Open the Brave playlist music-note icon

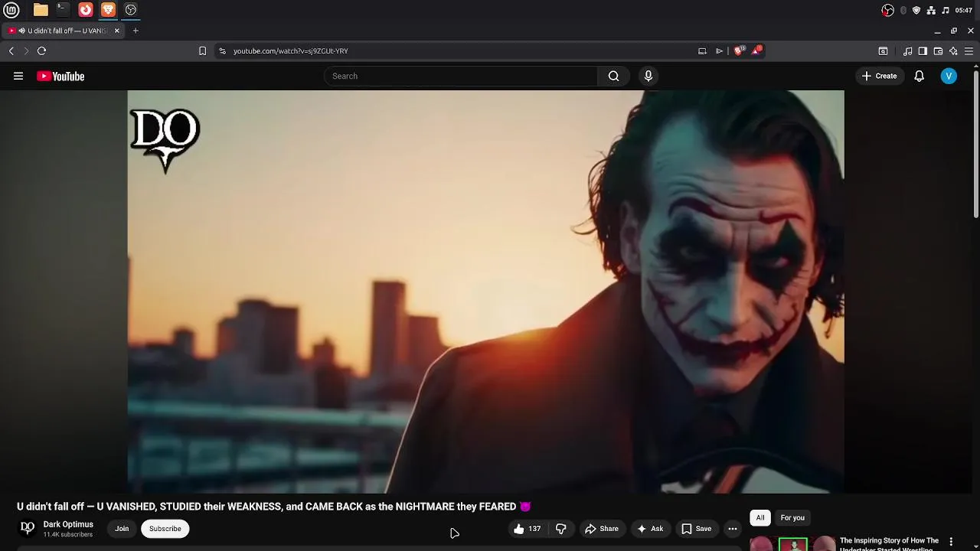tap(907, 51)
